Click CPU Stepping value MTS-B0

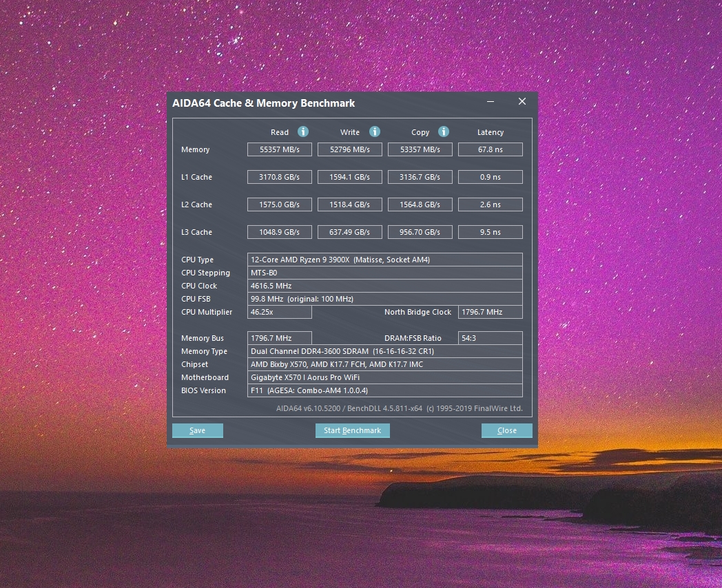coord(385,273)
